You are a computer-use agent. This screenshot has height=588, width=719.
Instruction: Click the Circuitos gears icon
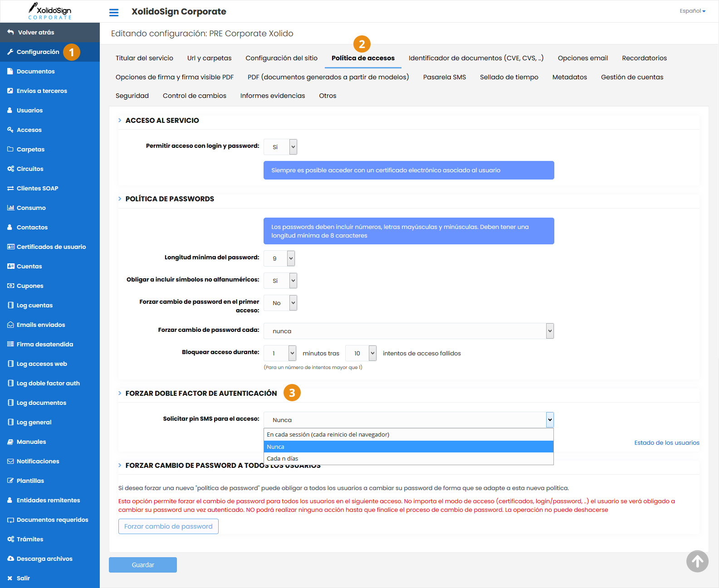click(11, 169)
